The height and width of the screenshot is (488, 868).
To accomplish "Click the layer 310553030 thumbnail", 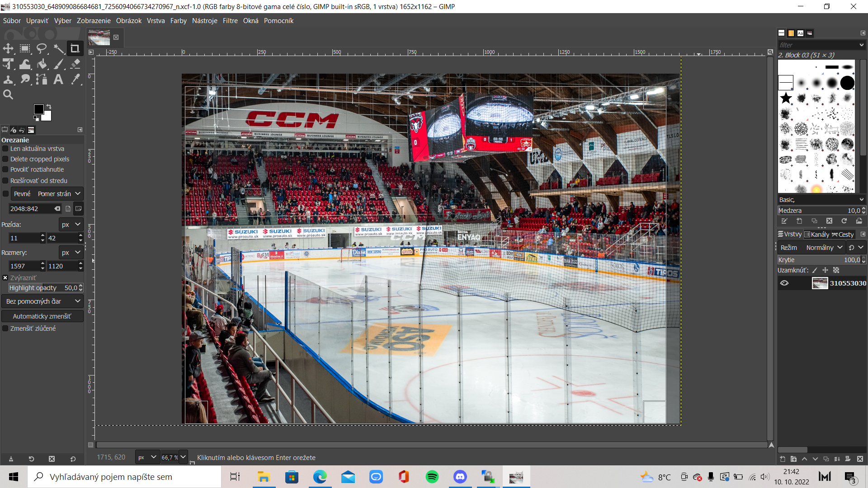I will point(820,283).
